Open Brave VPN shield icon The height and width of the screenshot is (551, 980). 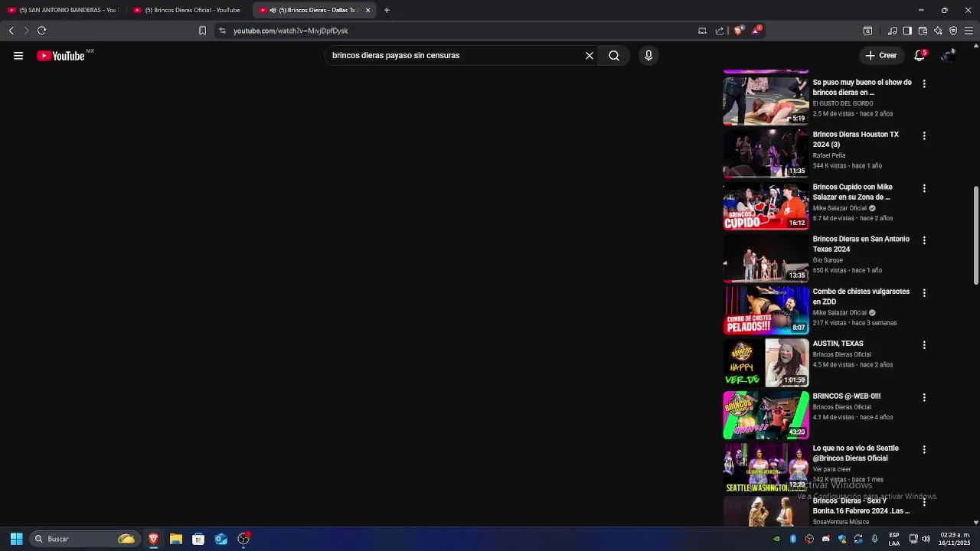click(x=953, y=31)
